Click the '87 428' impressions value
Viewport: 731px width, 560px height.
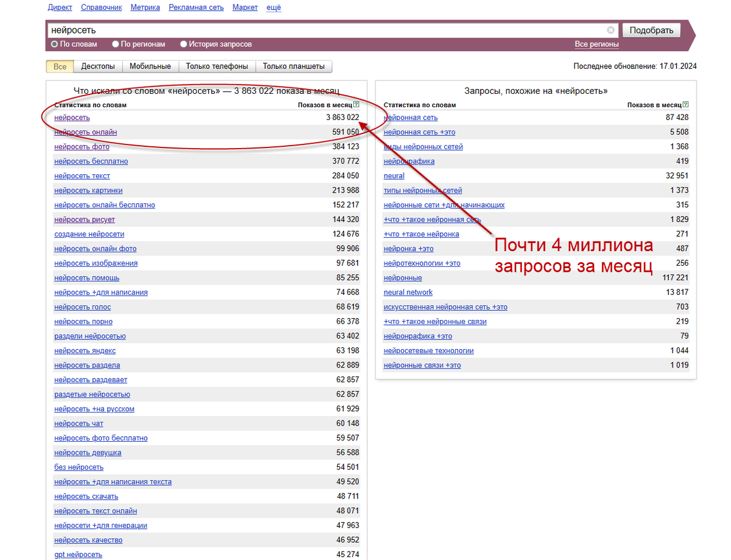[677, 118]
